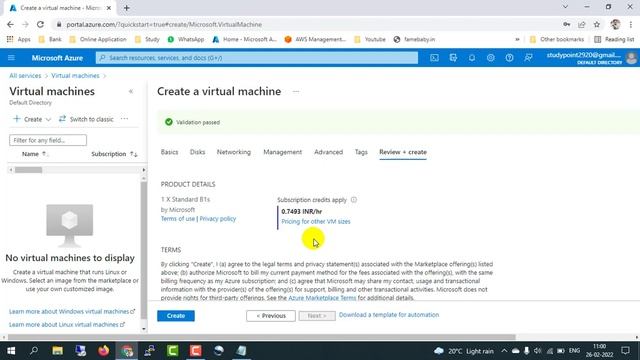Image resolution: width=640 pixels, height=360 pixels.
Task: Open the Feedback icon in header
Action: click(528, 58)
